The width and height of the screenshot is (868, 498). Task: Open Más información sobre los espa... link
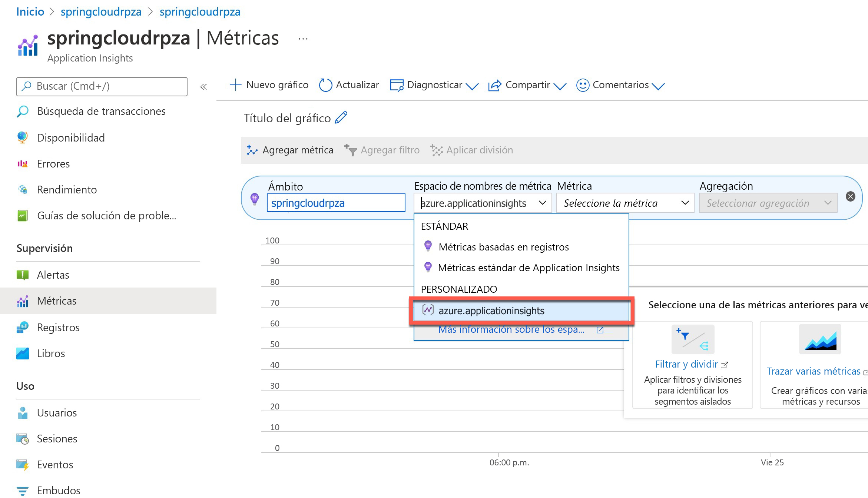tap(511, 329)
